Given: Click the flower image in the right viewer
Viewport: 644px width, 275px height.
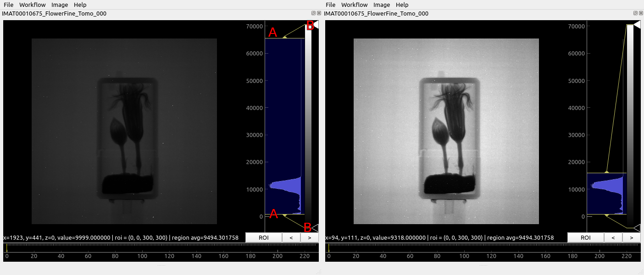Looking at the screenshot, I should (x=446, y=131).
